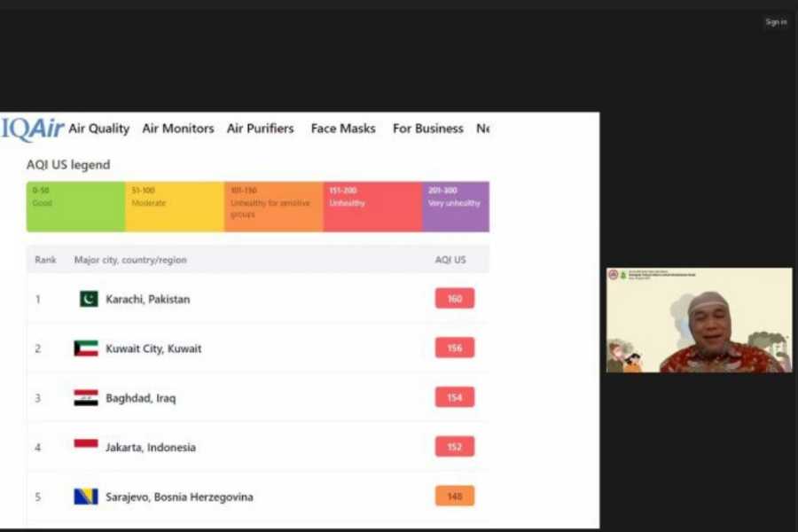
Task: Click the IQAir logo
Action: 33,129
